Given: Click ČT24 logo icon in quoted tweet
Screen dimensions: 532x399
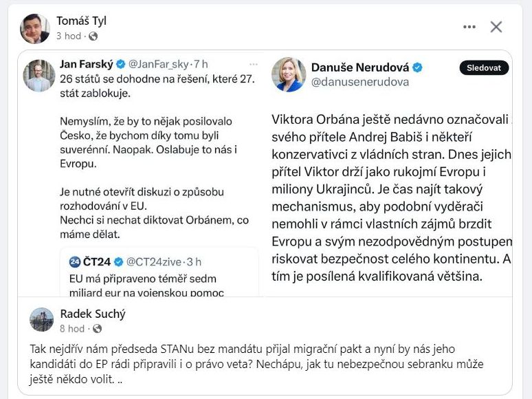Looking at the screenshot, I should [75, 262].
